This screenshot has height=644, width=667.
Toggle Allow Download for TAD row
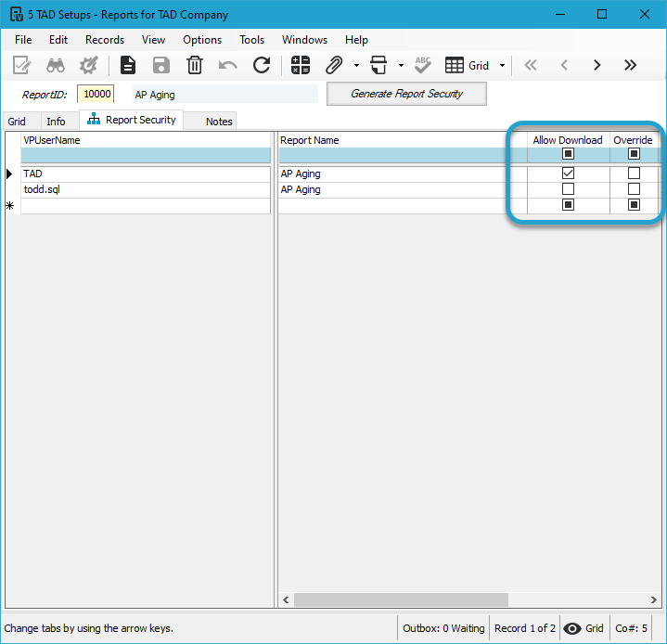568,174
